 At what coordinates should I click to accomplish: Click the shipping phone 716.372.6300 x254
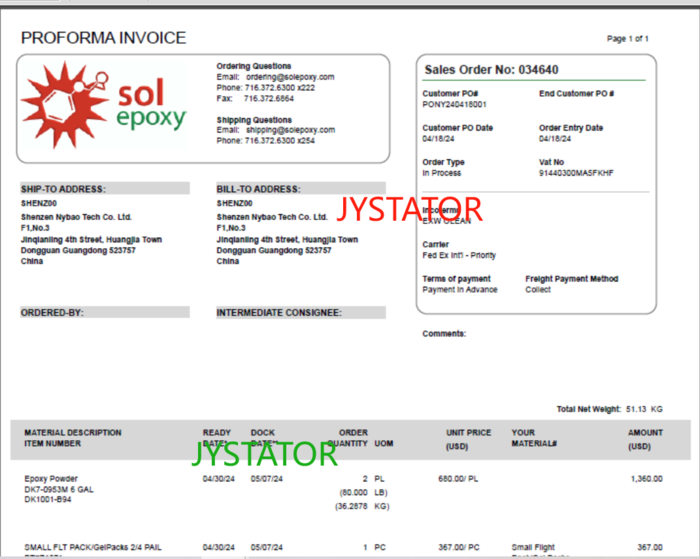tap(279, 141)
